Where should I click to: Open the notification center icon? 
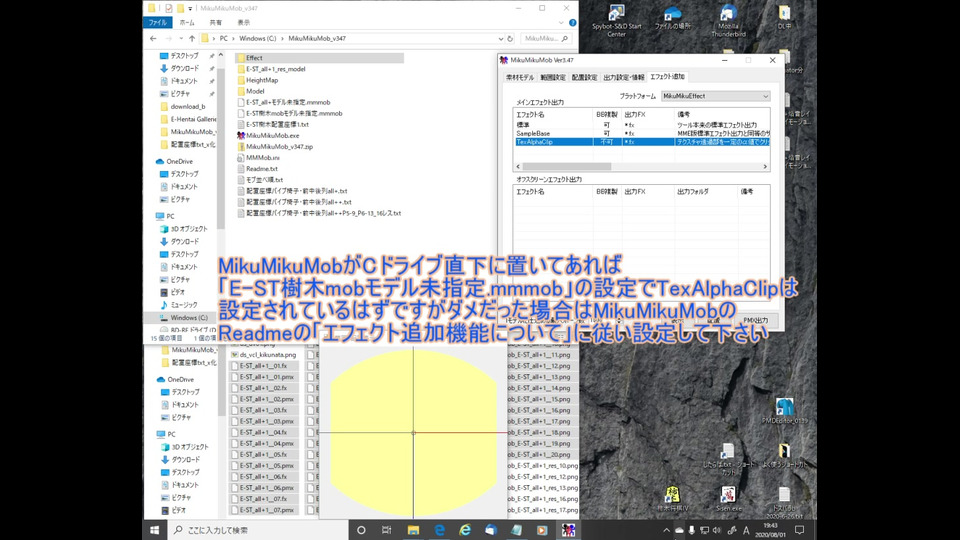click(x=799, y=530)
